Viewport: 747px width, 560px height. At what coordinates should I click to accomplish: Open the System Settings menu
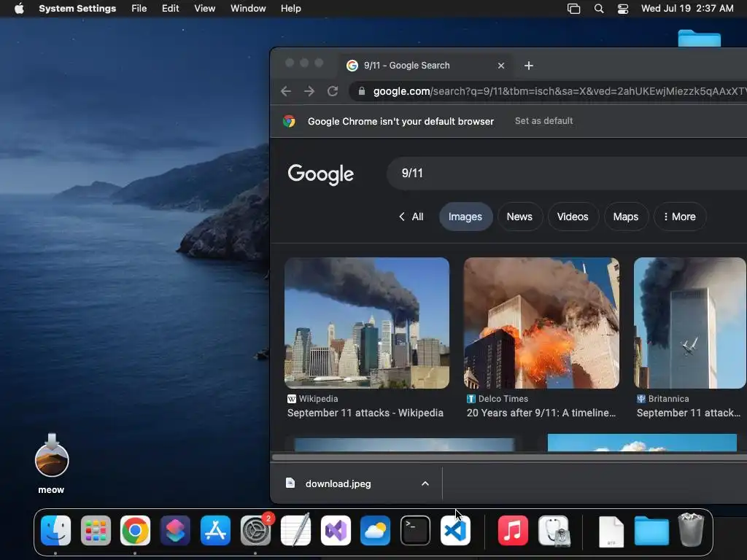77,9
